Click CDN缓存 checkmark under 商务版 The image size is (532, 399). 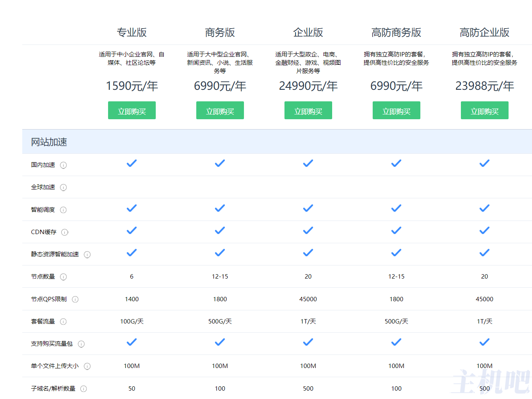tap(220, 230)
